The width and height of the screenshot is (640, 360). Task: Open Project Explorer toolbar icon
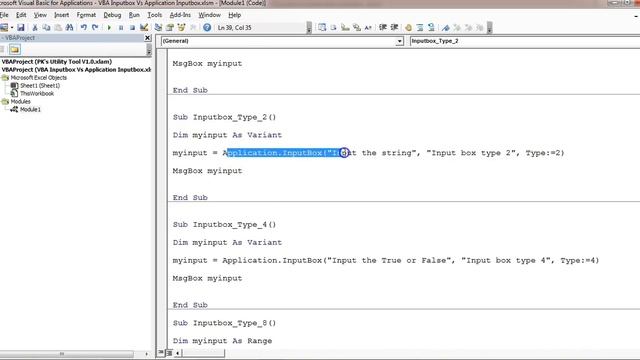158,28
